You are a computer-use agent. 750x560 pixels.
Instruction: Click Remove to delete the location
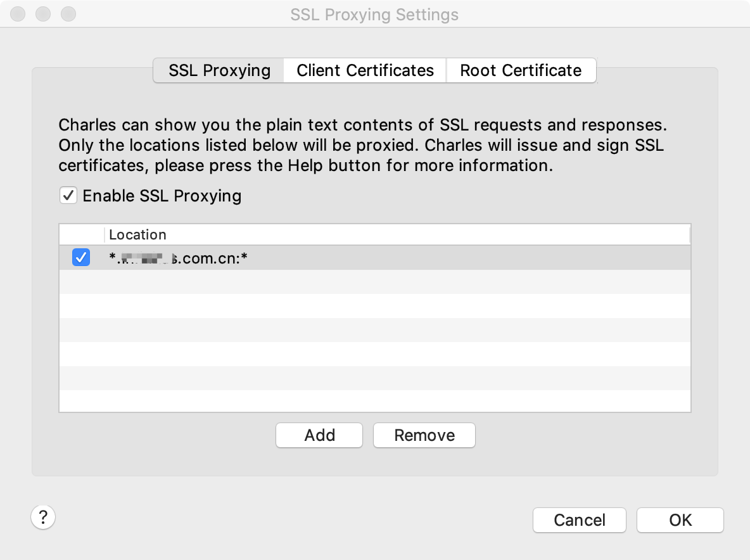[424, 435]
